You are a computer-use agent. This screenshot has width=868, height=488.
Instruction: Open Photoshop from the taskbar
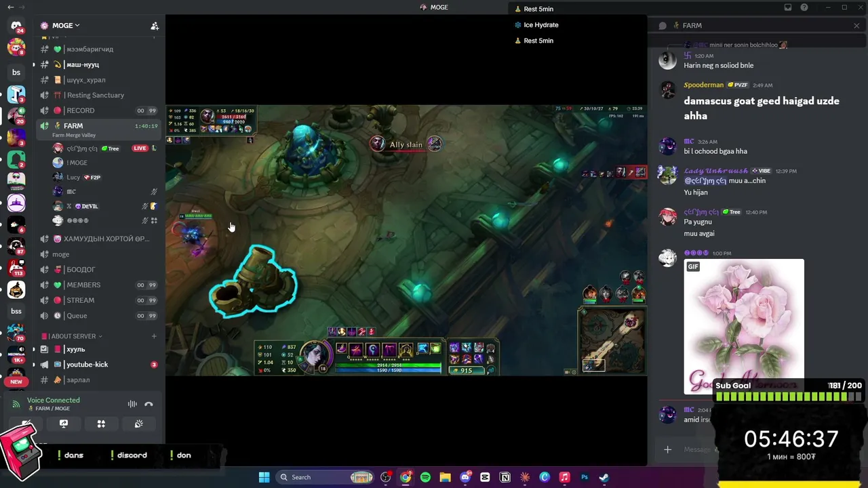click(x=584, y=477)
